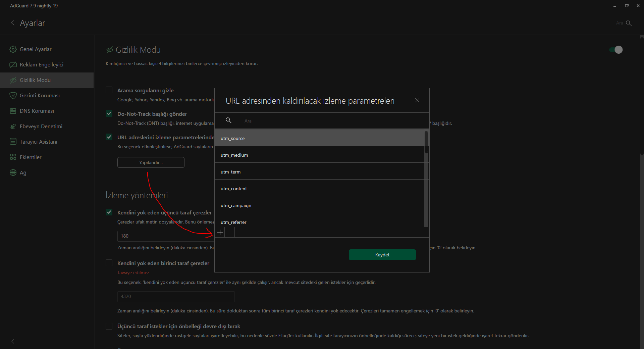644x349 pixels.
Task: Uncheck URL adreslerini izleme parametrelerinden checkbox
Action: point(109,137)
